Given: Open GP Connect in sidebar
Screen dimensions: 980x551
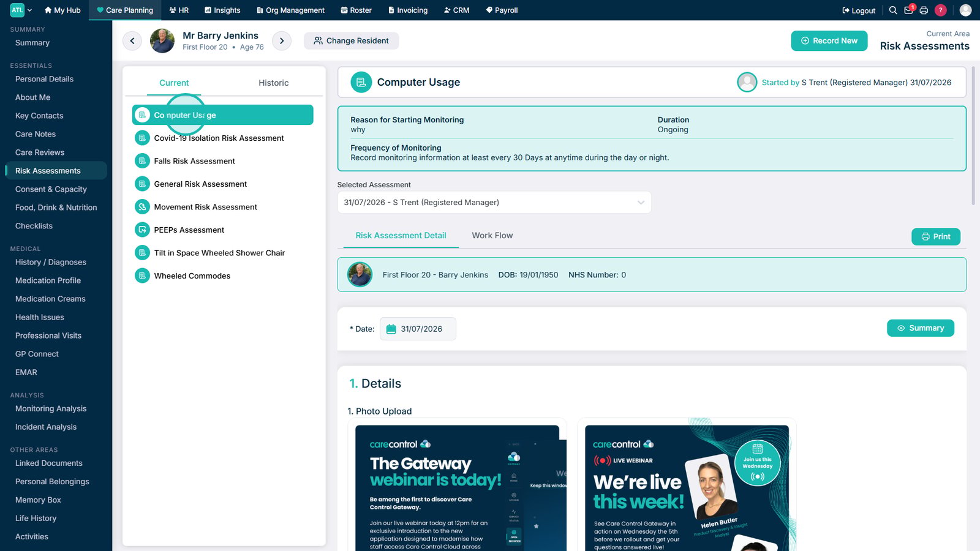Looking at the screenshot, I should [x=37, y=354].
